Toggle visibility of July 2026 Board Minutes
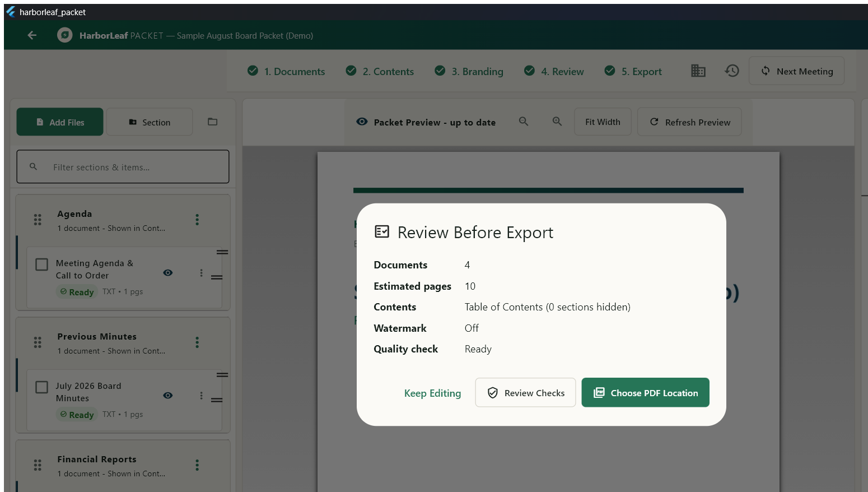Image resolution: width=868 pixels, height=492 pixels. [x=168, y=396]
